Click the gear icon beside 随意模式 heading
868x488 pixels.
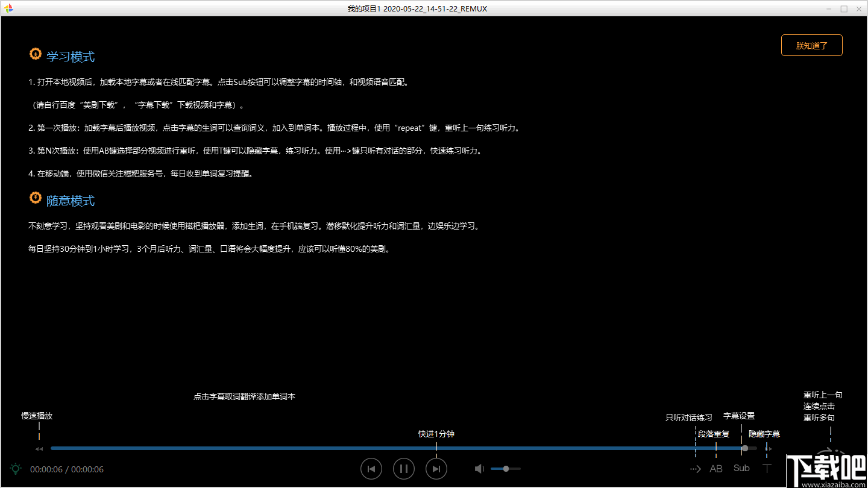pyautogui.click(x=35, y=198)
